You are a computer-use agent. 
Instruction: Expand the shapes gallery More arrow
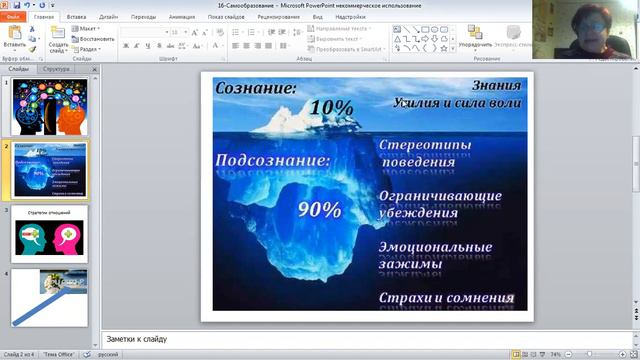tap(453, 48)
